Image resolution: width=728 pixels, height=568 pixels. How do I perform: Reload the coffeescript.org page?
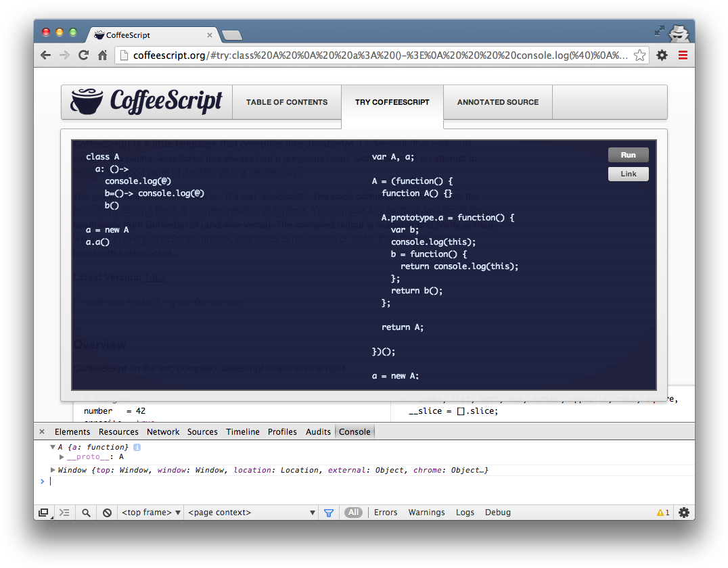point(83,55)
